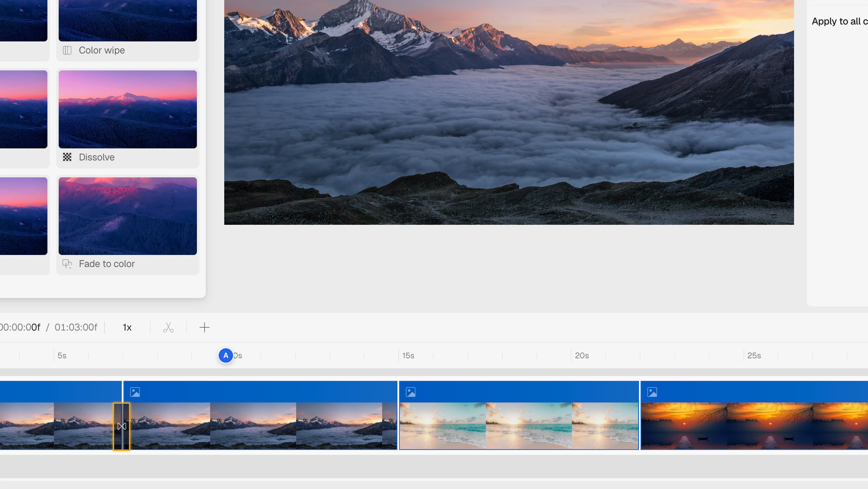Click the image icon on second mountain clip
The height and width of the screenshot is (489, 868).
pyautogui.click(x=135, y=392)
